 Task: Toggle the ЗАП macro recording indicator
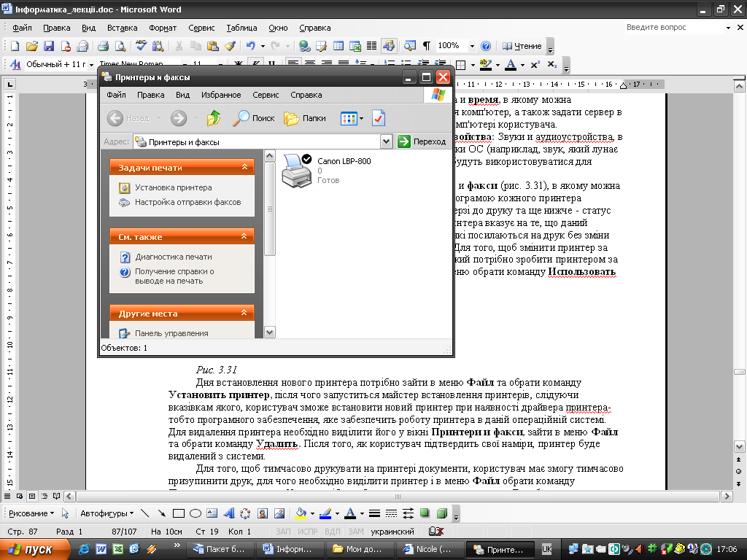tap(283, 532)
